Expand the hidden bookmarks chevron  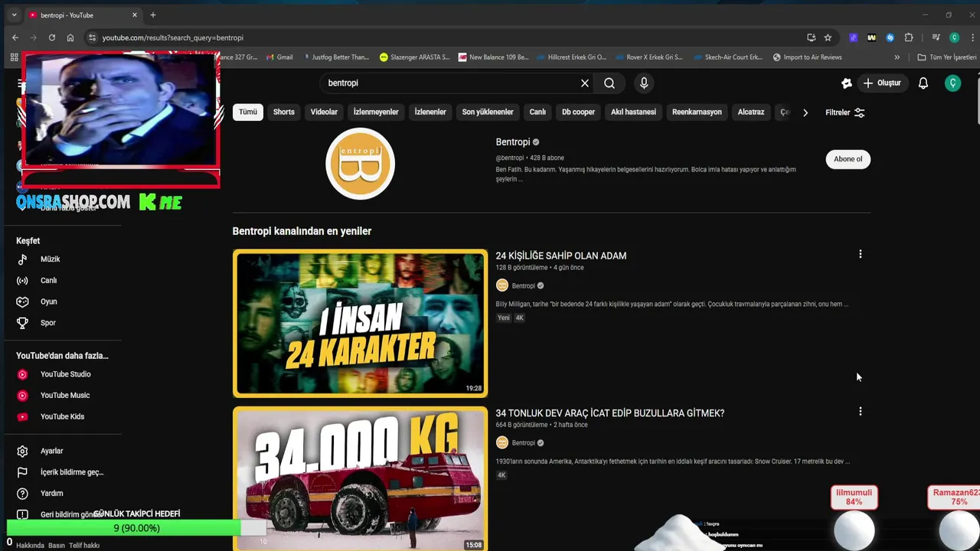[x=897, y=57]
